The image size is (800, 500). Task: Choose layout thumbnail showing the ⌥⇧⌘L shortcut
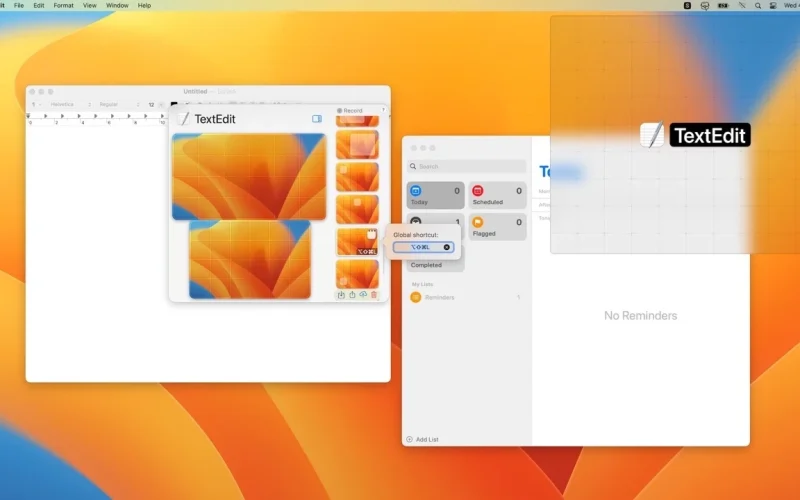[357, 241]
